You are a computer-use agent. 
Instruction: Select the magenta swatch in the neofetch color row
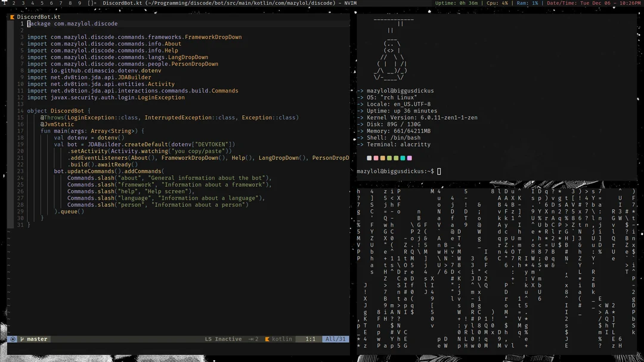[x=410, y=158]
